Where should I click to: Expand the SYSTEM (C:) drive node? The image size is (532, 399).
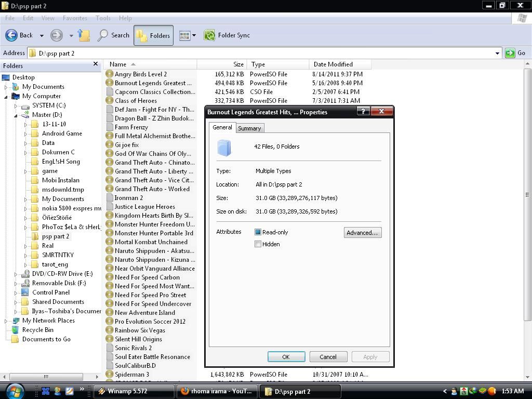[16, 106]
